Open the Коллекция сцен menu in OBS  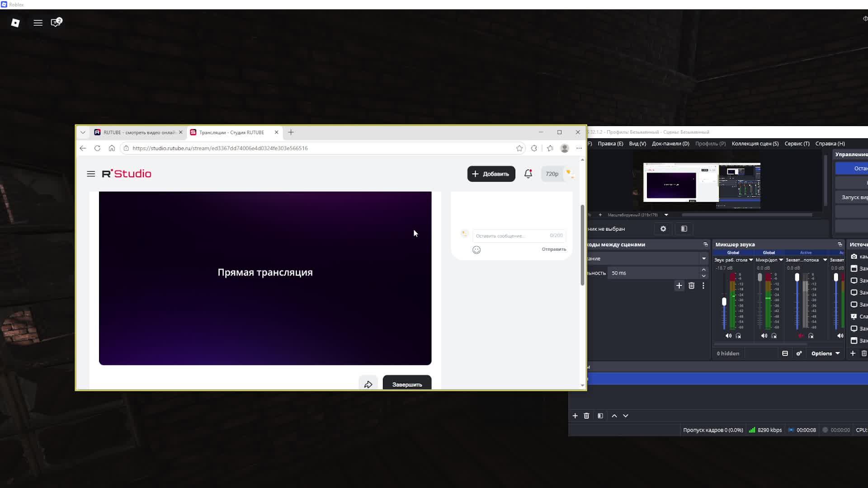coord(755,144)
